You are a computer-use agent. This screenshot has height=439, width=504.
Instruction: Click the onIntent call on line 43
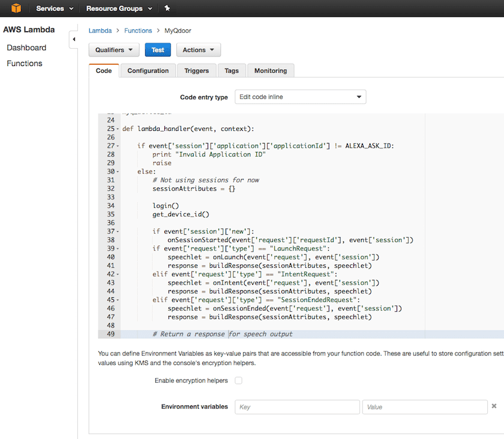point(274,283)
